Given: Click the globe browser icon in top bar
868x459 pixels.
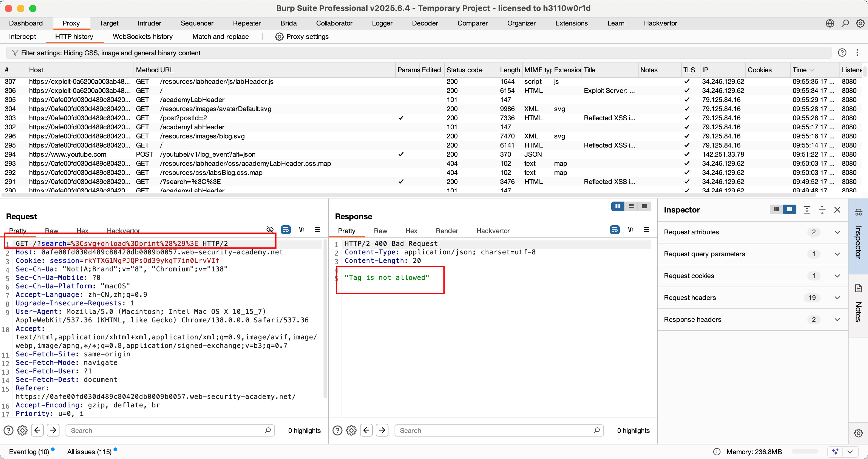Looking at the screenshot, I should (x=830, y=23).
